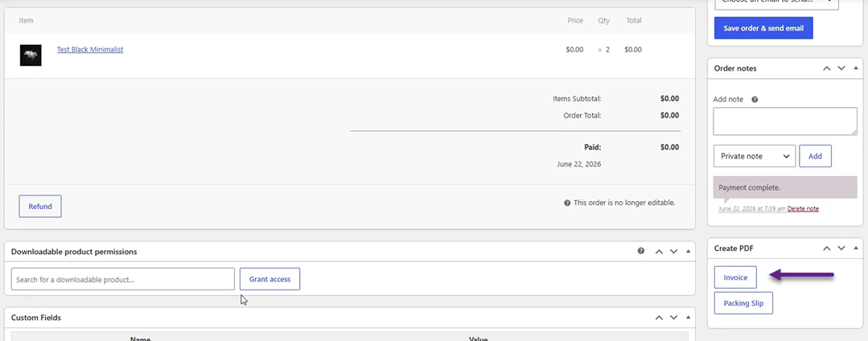Collapse the Create PDF panel
The width and height of the screenshot is (868, 341).
coord(856,249)
